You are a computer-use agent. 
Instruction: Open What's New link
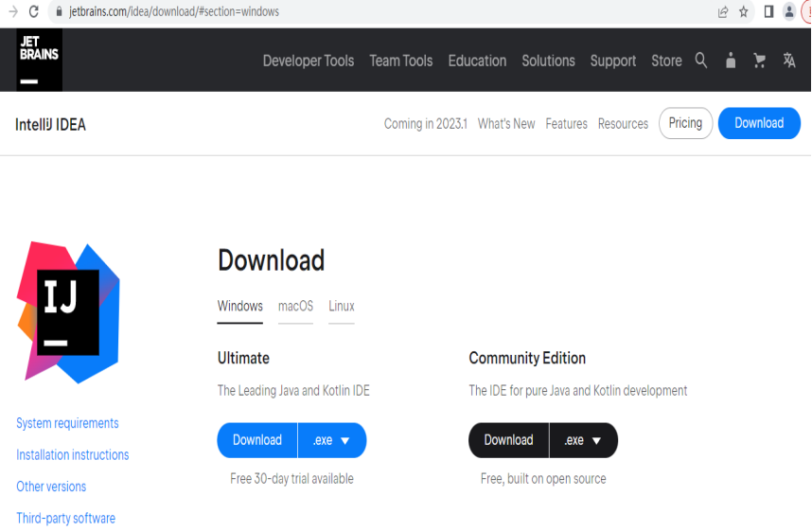point(506,124)
